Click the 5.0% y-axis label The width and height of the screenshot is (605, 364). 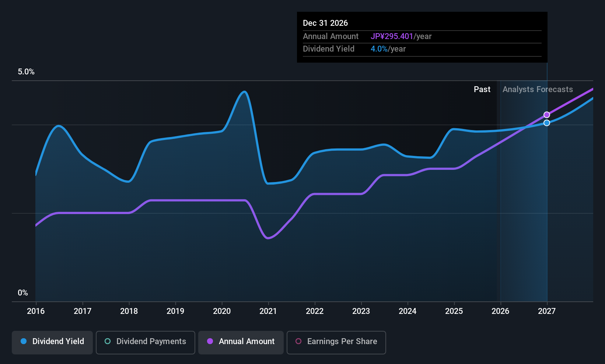click(26, 72)
